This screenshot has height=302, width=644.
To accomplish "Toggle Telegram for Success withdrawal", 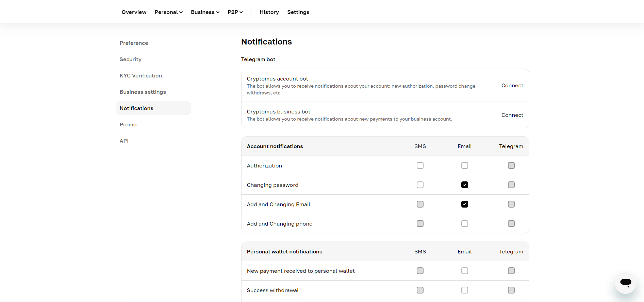I will click(511, 290).
